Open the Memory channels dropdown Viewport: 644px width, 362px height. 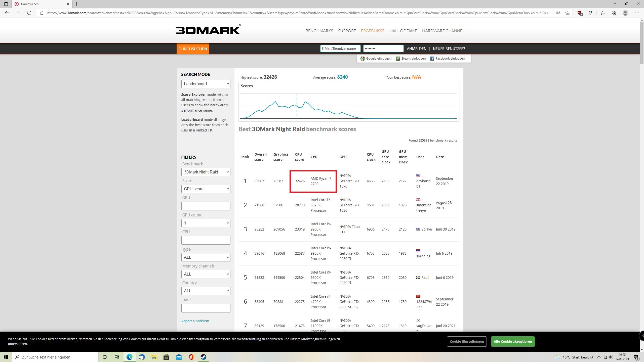[x=206, y=274]
